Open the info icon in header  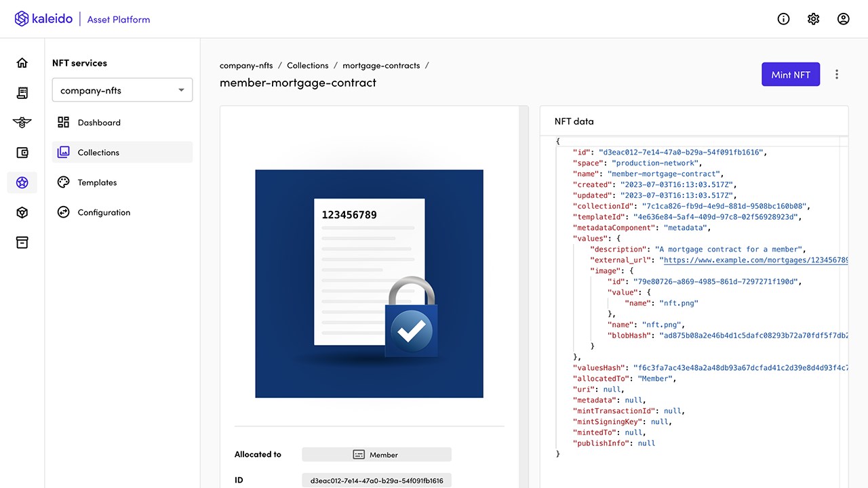click(x=783, y=19)
